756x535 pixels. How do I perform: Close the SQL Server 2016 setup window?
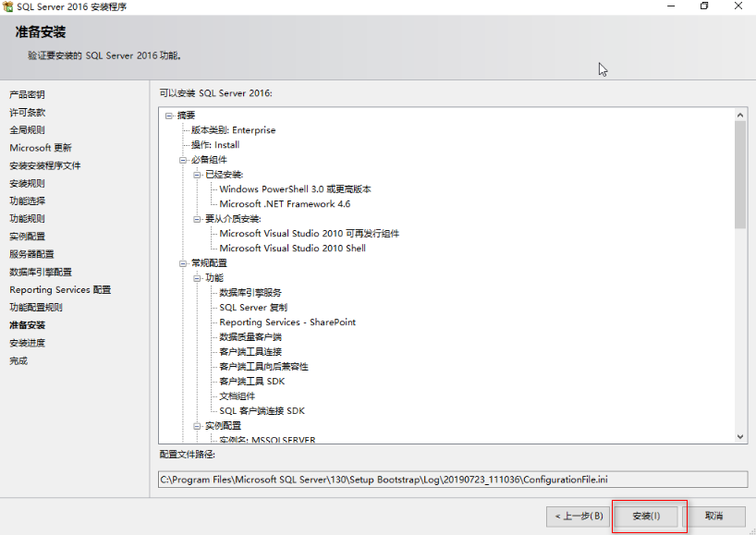tap(738, 6)
